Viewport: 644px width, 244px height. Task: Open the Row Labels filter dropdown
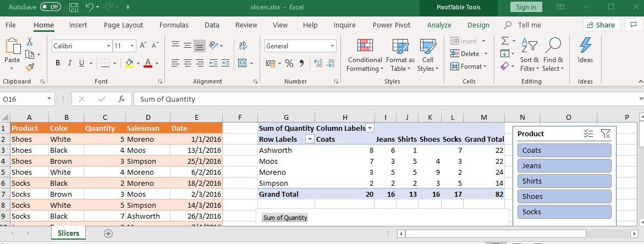click(310, 139)
